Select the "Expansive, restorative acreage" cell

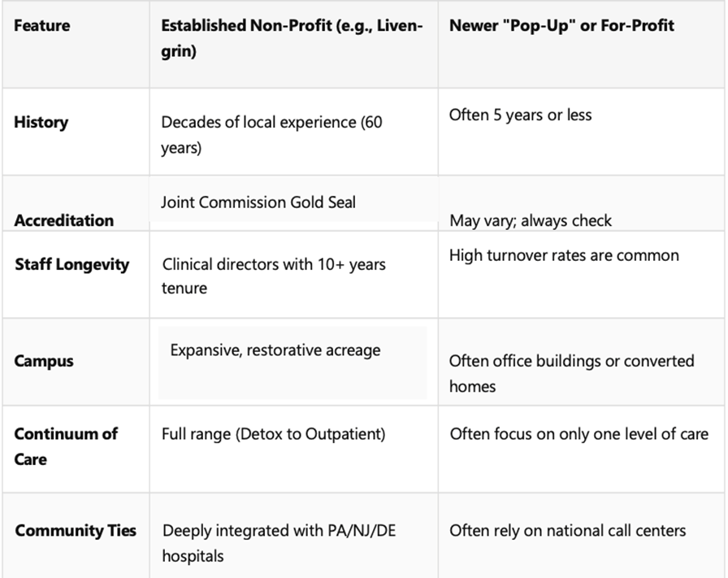275,350
